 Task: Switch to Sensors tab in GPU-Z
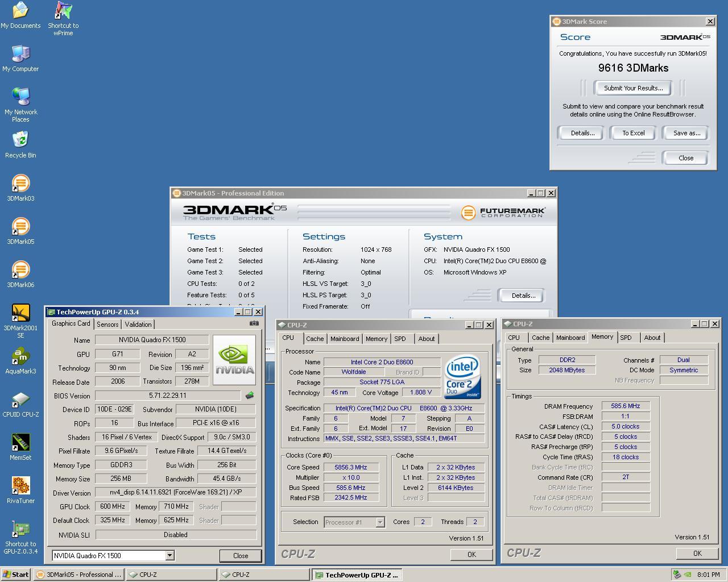click(107, 325)
